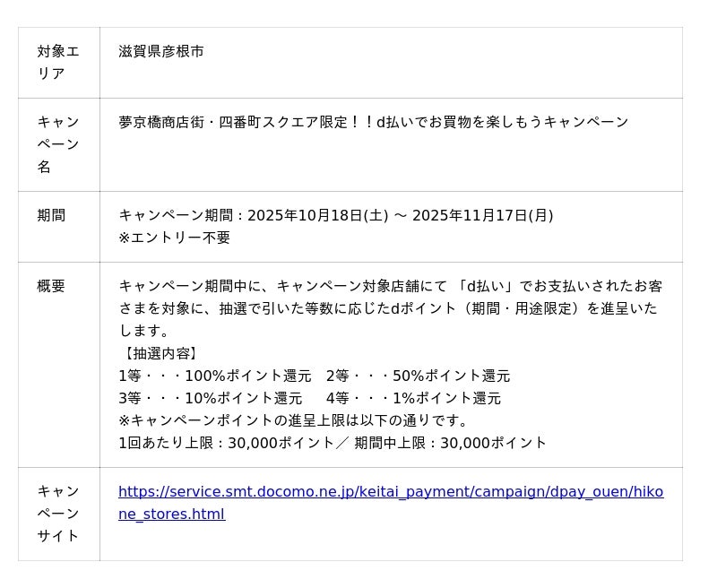The width and height of the screenshot is (717, 588).
Task: Click the 期間中上限：30,000ポイント text
Action: tap(450, 443)
